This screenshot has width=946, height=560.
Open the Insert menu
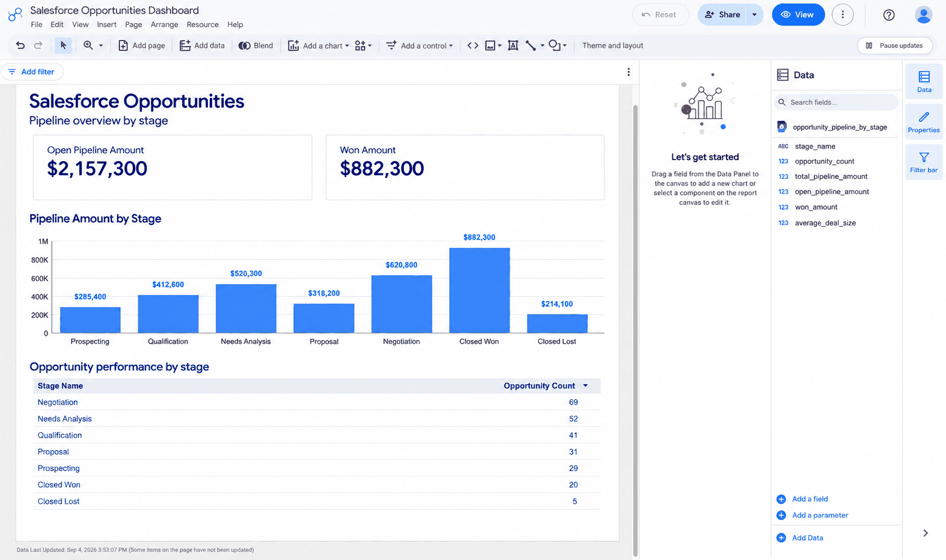click(x=107, y=25)
